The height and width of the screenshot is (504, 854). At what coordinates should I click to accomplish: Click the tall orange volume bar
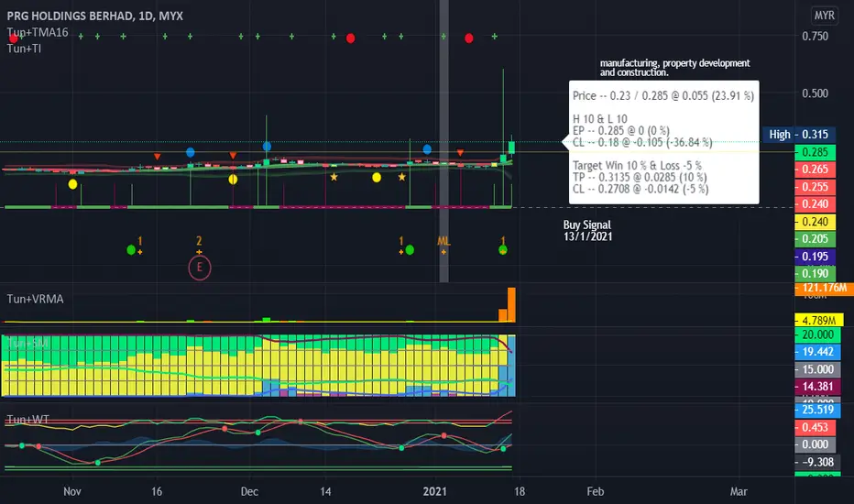tap(511, 304)
